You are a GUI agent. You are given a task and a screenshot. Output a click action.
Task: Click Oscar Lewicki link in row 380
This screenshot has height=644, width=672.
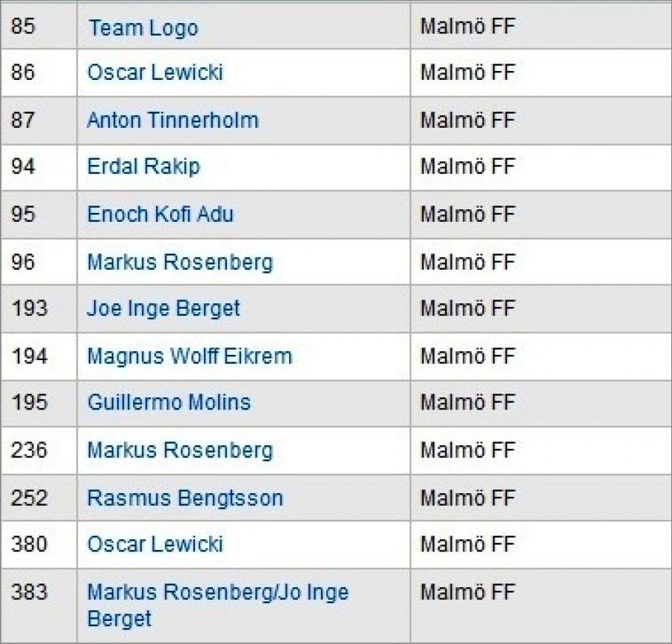pyautogui.click(x=155, y=544)
